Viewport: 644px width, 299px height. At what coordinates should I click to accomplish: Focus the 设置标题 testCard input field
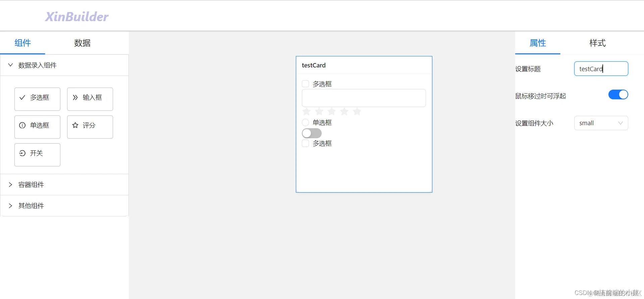(x=601, y=68)
